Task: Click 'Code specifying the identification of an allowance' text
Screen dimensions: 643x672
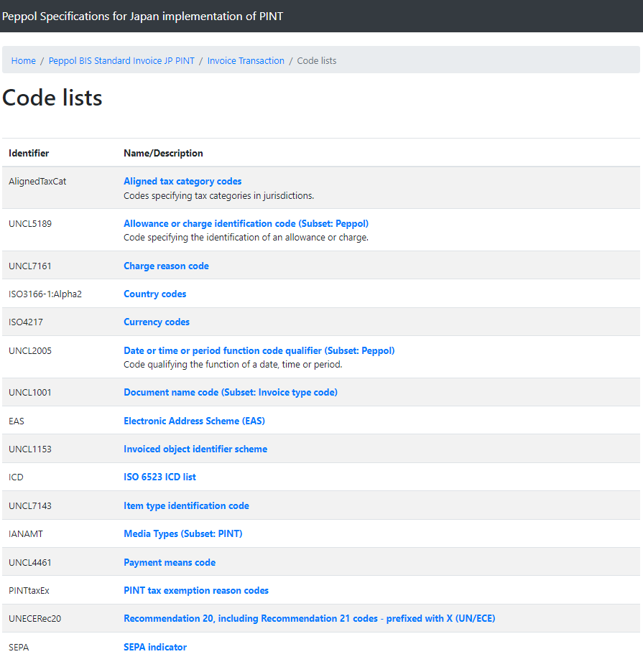Action: (x=246, y=238)
